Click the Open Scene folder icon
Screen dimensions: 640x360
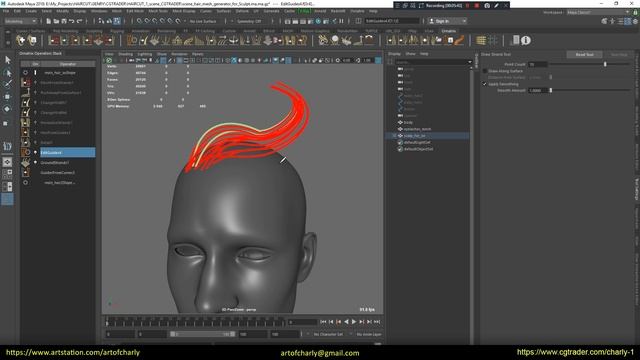[56, 21]
